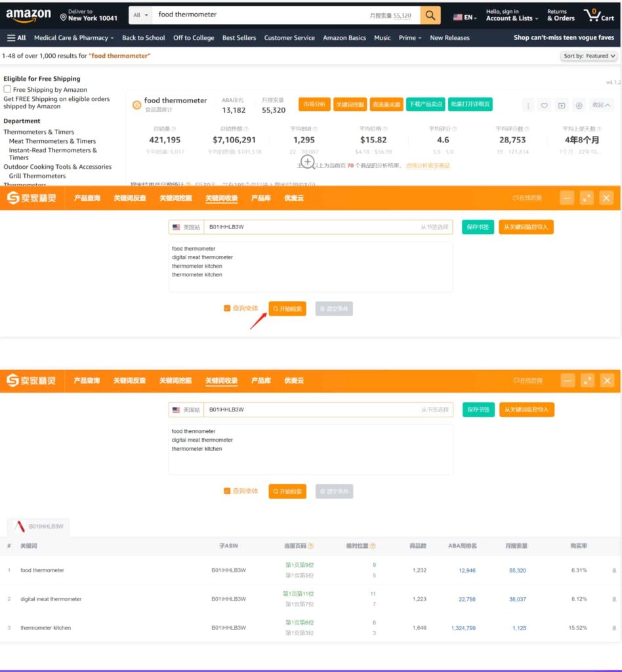
Task: Open the 点我分析更多商品 link
Action: tap(428, 165)
